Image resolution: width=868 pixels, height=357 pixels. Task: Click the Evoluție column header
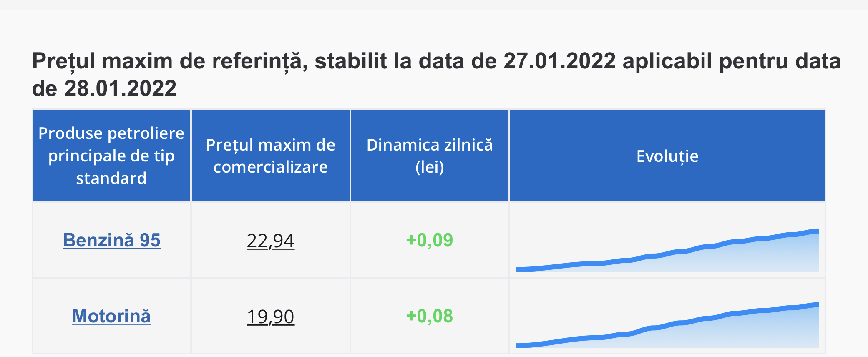[667, 156]
